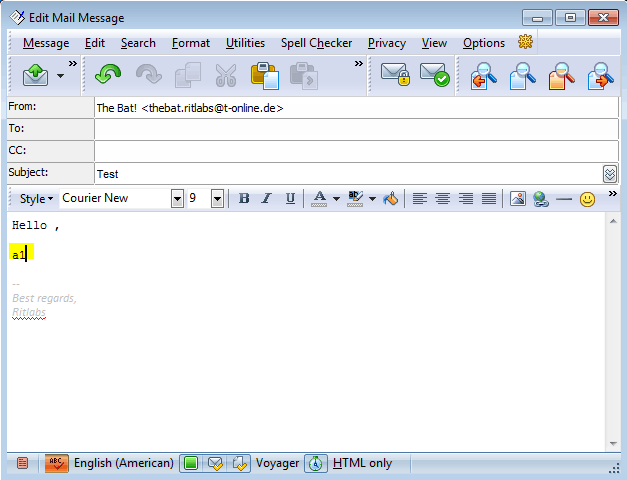Insert a horizontal line

click(x=564, y=199)
